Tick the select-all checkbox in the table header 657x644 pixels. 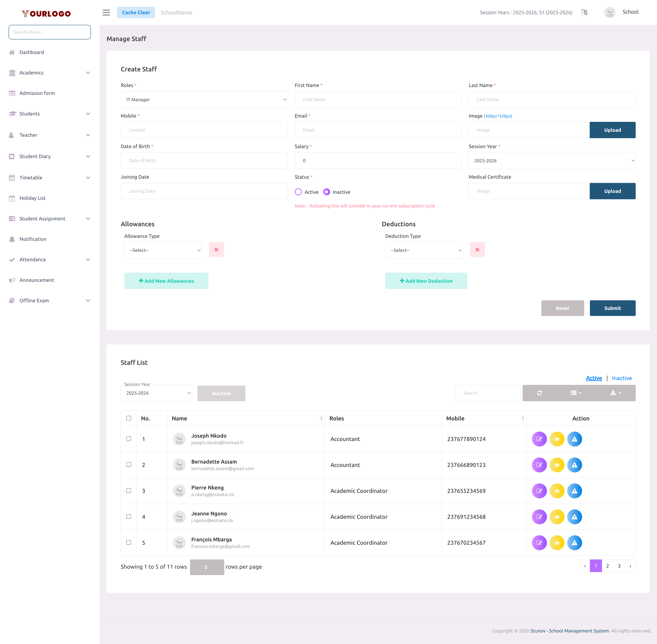(x=129, y=418)
